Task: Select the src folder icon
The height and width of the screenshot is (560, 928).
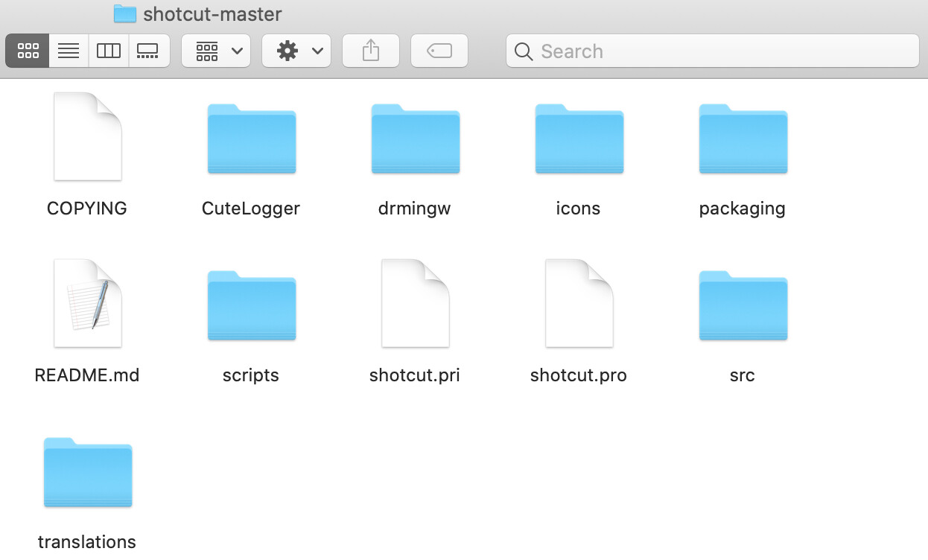Action: click(x=743, y=306)
